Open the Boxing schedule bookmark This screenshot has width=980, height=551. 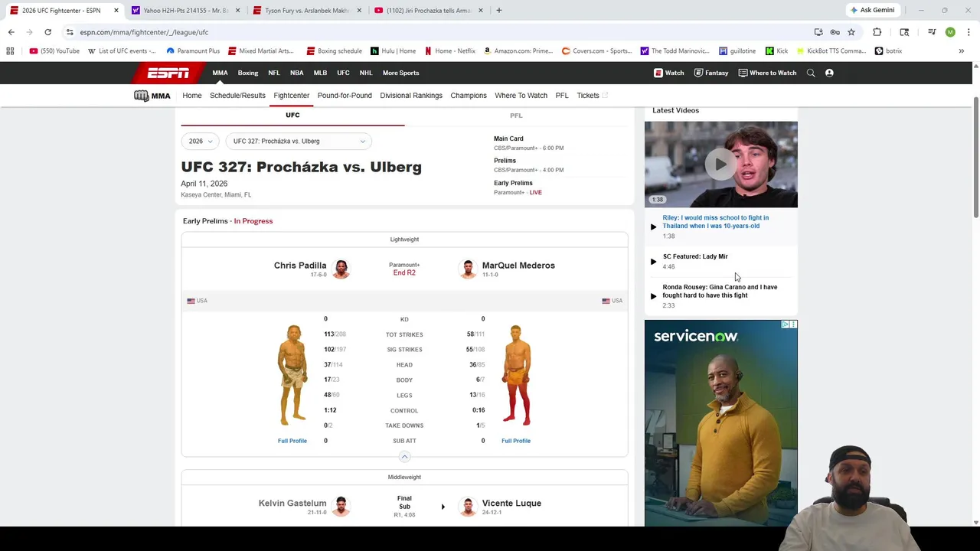[334, 51]
